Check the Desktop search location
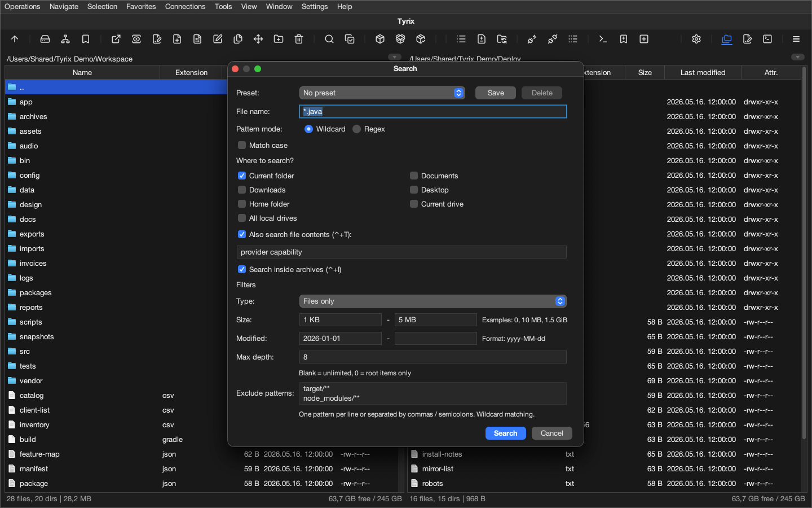 pos(414,190)
